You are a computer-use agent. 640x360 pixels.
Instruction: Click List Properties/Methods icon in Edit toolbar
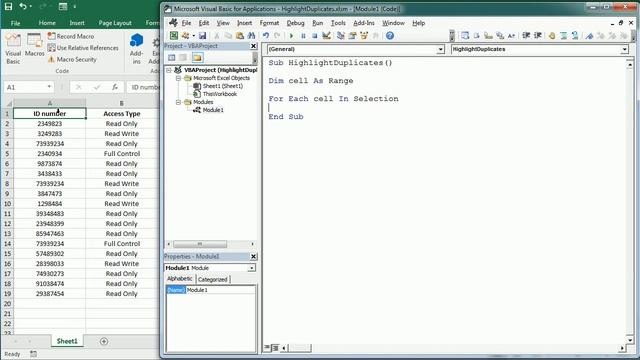point(465,36)
